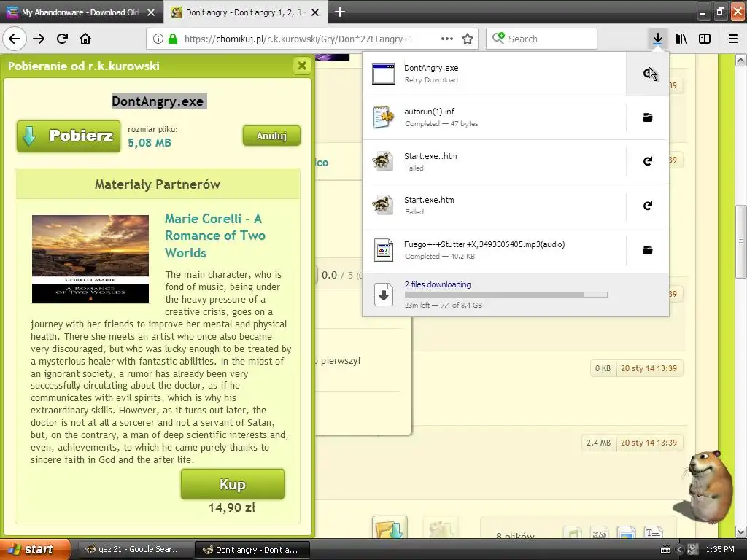Go forward using the browser forward arrow

(x=39, y=39)
